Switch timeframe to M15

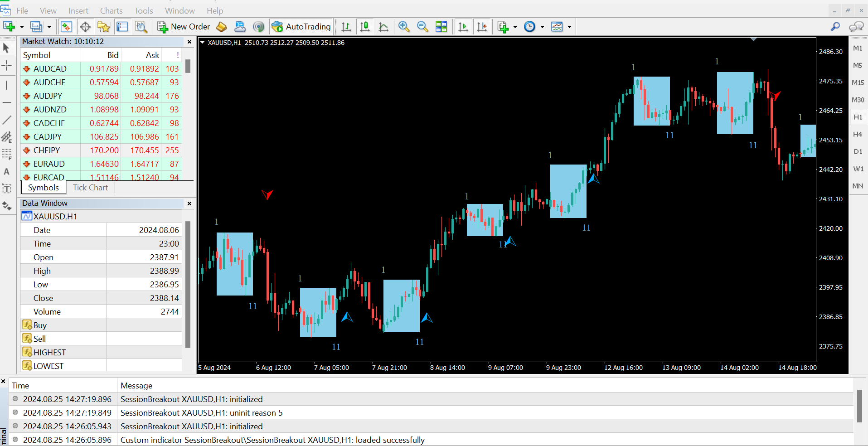click(858, 82)
